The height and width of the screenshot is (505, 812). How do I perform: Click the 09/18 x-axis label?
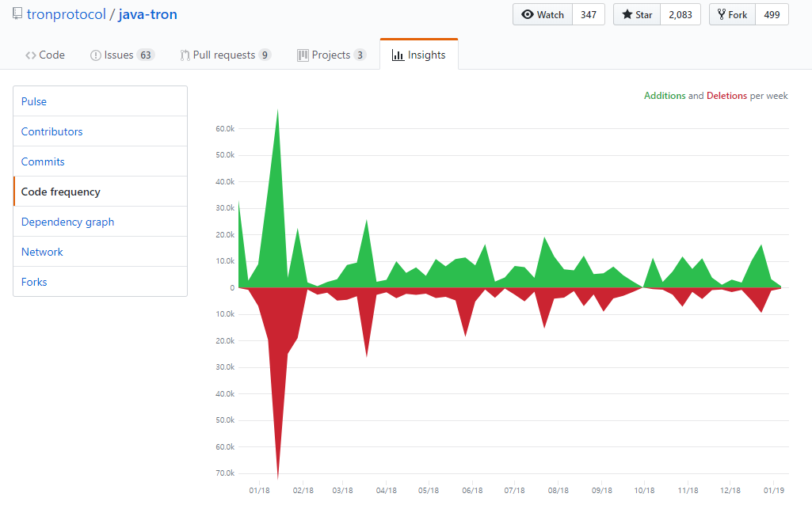click(602, 490)
